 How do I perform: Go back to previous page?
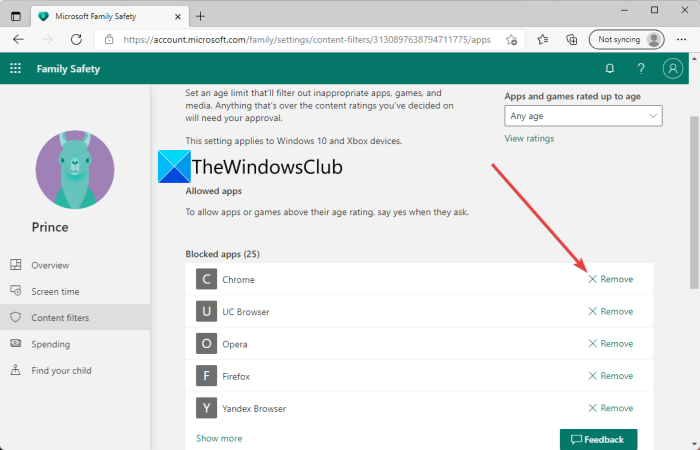(x=18, y=40)
